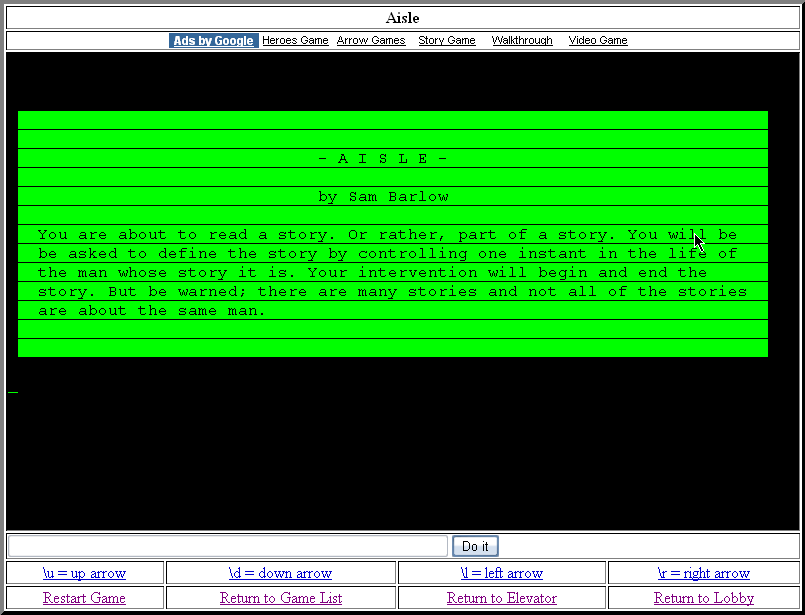This screenshot has height=615, width=805.
Task: Select the Return to Elevator link
Action: point(502,598)
